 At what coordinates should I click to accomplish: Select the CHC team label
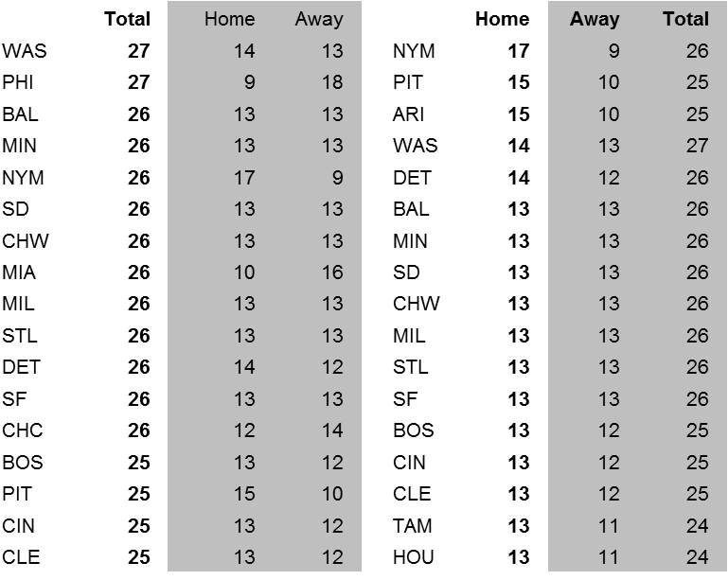(x=23, y=431)
